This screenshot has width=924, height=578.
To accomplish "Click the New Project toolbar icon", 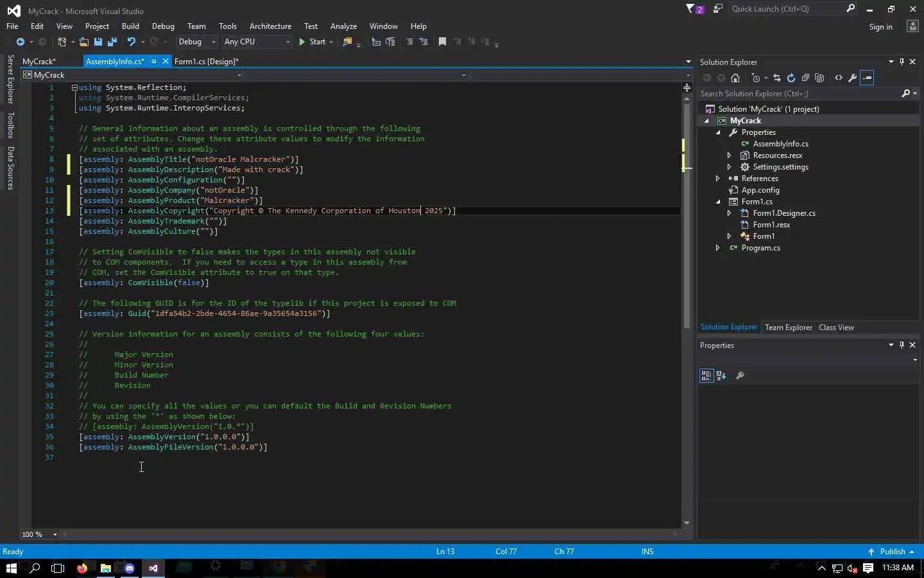I will 62,42.
